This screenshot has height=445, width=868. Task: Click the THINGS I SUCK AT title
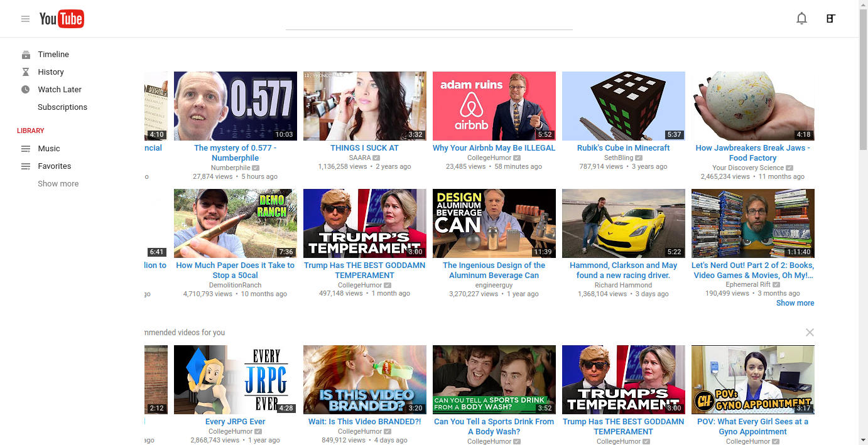tap(365, 148)
